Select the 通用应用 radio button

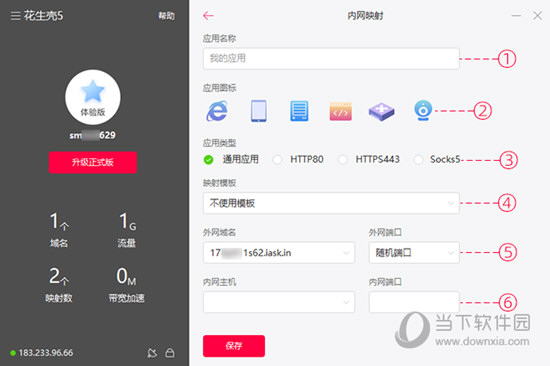[208, 160]
